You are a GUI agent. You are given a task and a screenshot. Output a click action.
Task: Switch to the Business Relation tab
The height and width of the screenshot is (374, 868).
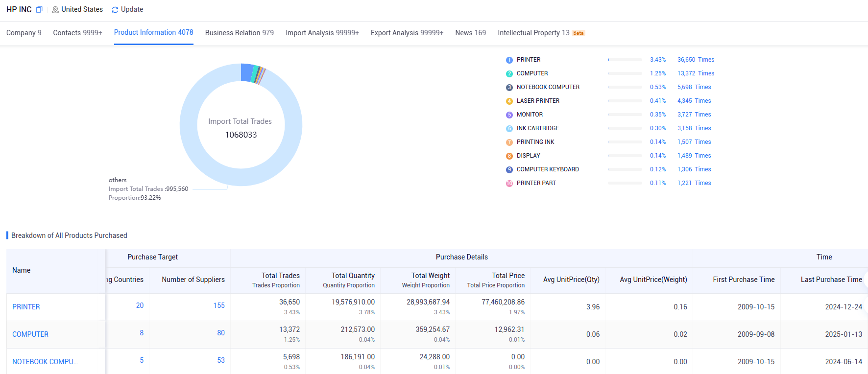(239, 33)
